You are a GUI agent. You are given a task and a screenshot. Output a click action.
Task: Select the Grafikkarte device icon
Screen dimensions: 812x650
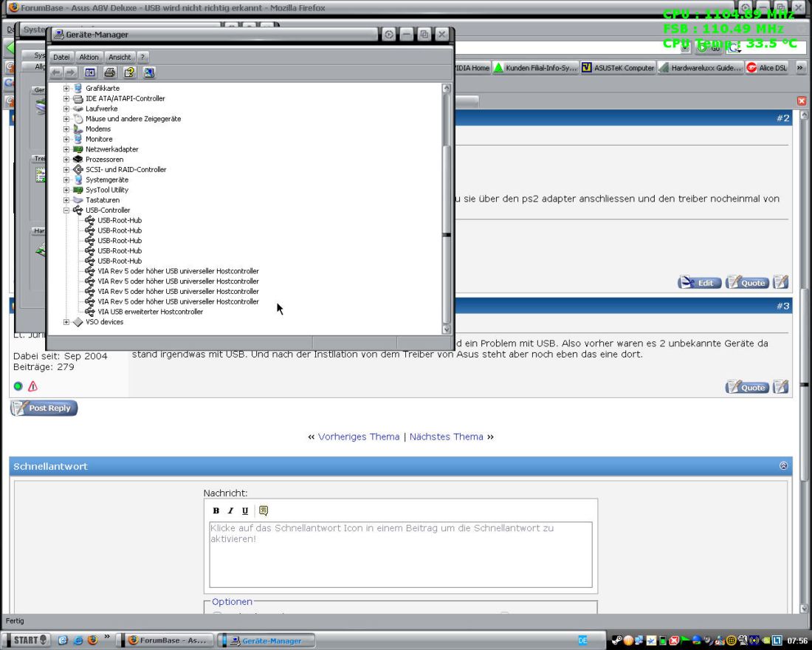(78, 88)
